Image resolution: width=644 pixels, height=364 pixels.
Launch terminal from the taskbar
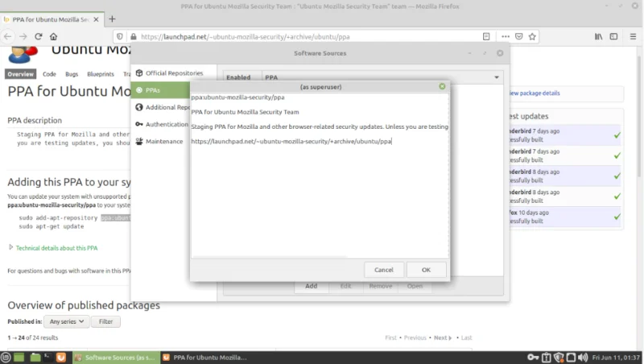[x=47, y=358]
